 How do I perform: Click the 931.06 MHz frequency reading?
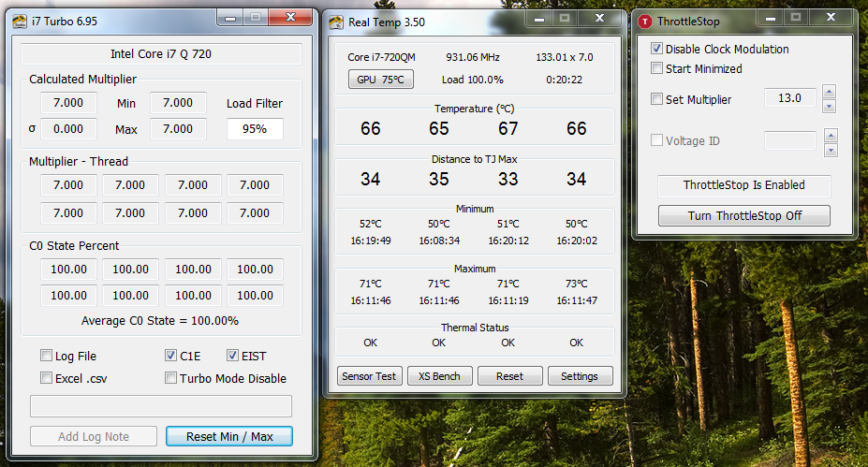(473, 57)
